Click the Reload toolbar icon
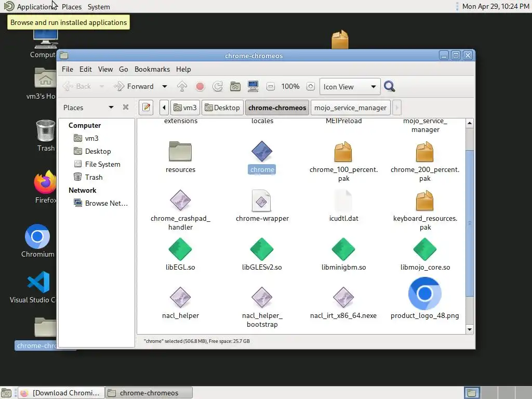Viewport: 532px width, 399px height. (x=218, y=87)
